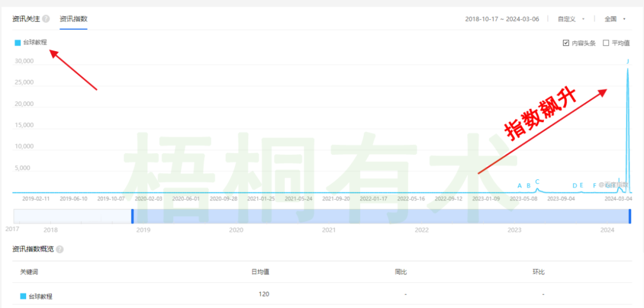Click the help icon next to 资讯指数概览
Image resolution: width=644 pixels, height=308 pixels.
(60, 250)
